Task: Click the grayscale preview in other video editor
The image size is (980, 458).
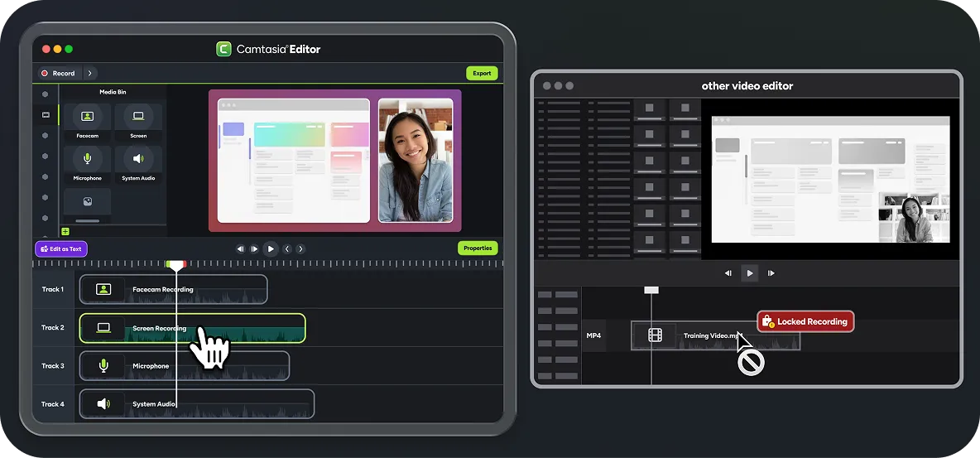Action: pyautogui.click(x=831, y=179)
